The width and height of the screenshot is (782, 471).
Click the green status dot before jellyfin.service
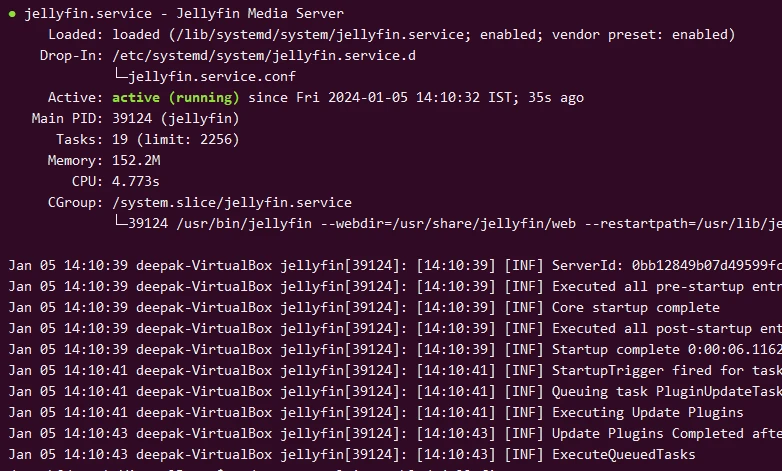pyautogui.click(x=12, y=14)
